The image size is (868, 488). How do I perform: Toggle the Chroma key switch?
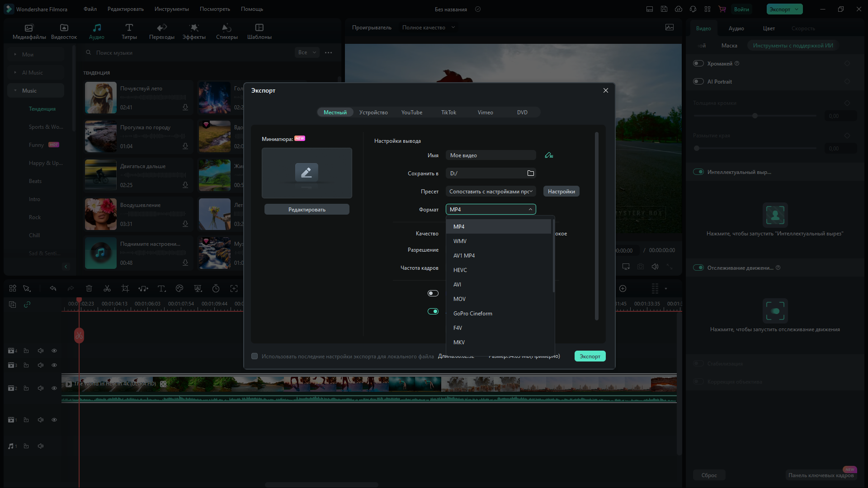click(698, 64)
